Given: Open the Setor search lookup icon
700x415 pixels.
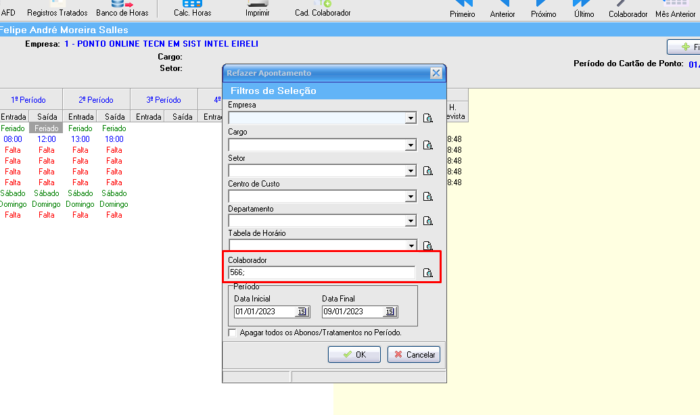Looking at the screenshot, I should tap(428, 171).
